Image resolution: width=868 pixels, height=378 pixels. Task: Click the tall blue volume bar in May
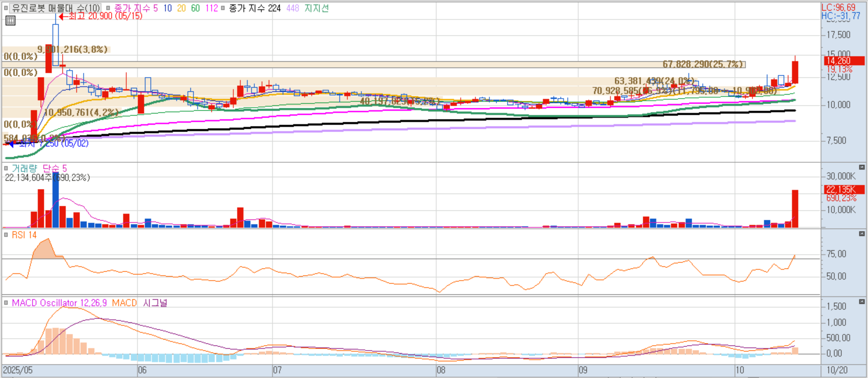[x=56, y=200]
